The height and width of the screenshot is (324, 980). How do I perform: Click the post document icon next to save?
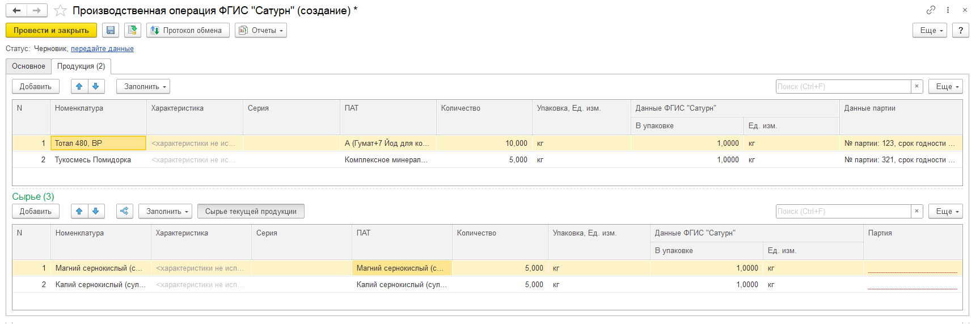(x=133, y=30)
